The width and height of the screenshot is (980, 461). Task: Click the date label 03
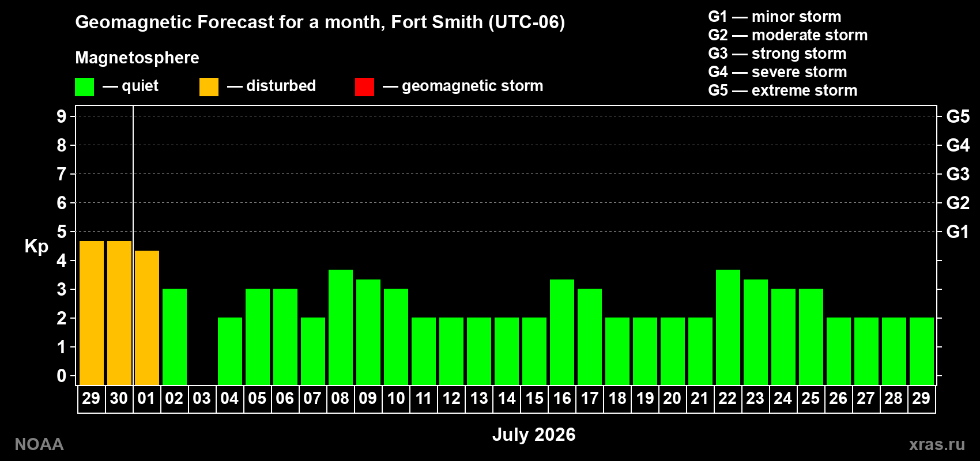pyautogui.click(x=202, y=398)
